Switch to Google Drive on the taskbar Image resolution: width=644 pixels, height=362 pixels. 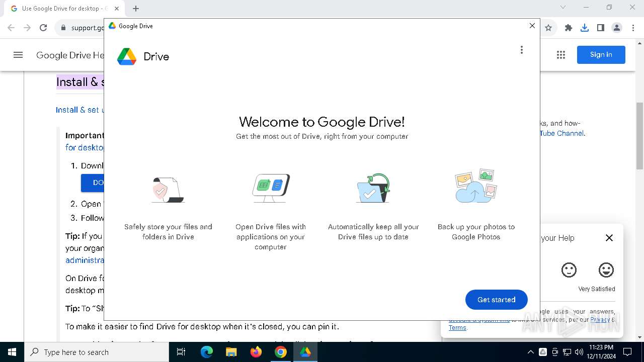[x=305, y=352]
